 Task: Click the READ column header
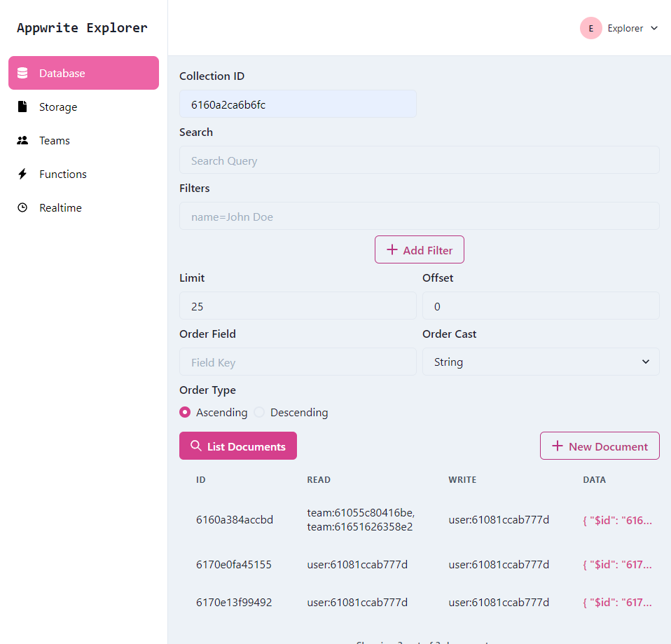(x=319, y=479)
